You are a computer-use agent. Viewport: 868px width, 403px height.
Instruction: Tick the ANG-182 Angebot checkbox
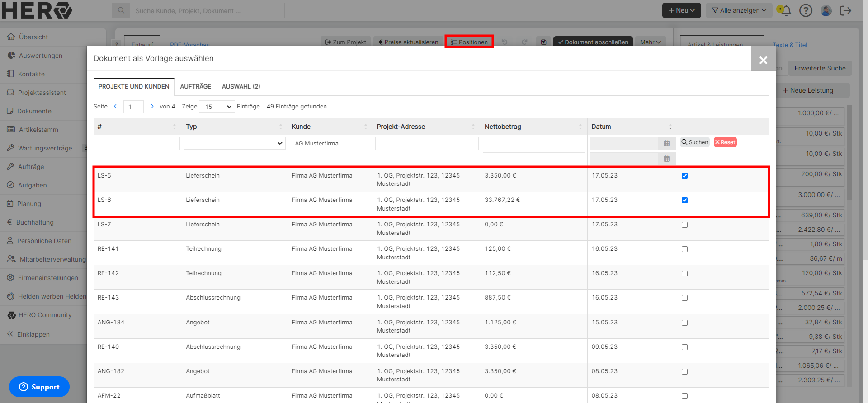[684, 371]
